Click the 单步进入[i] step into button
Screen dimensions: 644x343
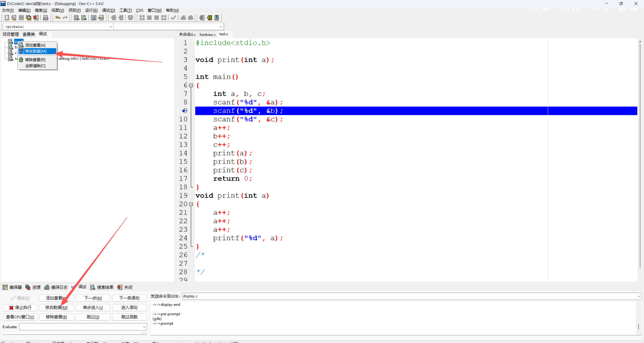(93, 308)
